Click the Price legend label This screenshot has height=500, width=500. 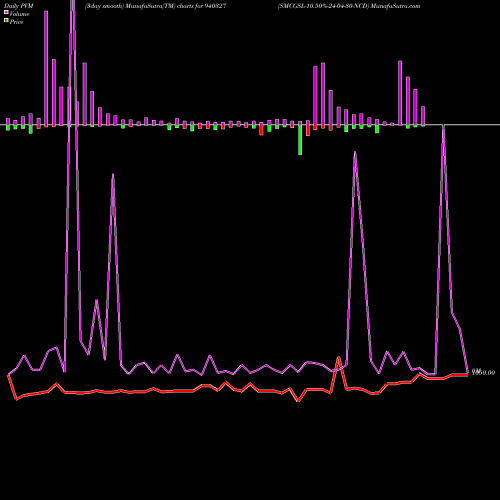[16, 22]
